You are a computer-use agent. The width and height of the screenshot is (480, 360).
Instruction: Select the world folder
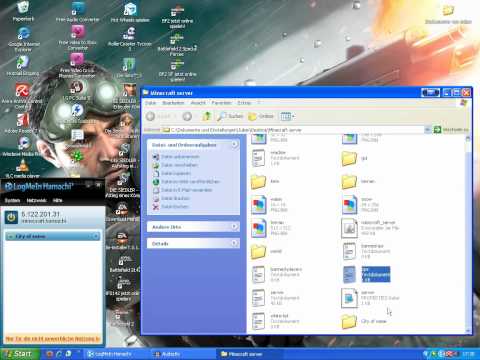pyautogui.click(x=258, y=252)
